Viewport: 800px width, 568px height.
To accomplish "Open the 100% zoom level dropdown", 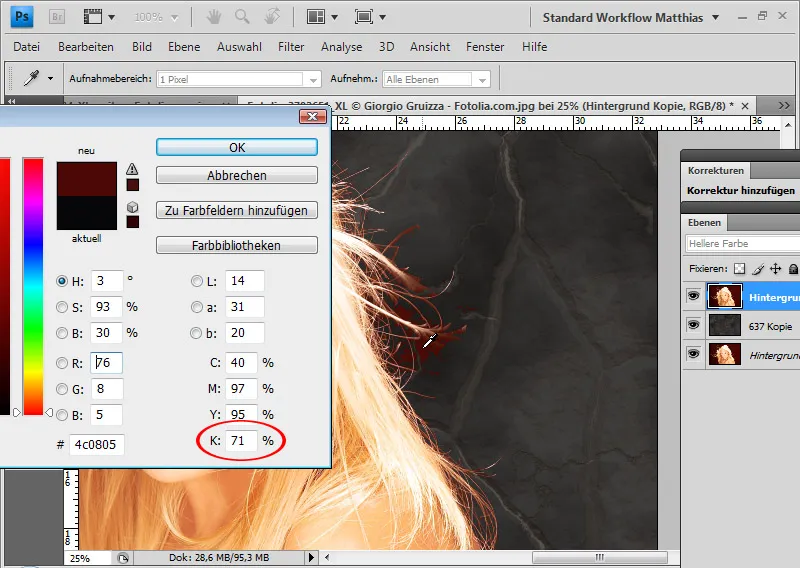I will 174,17.
